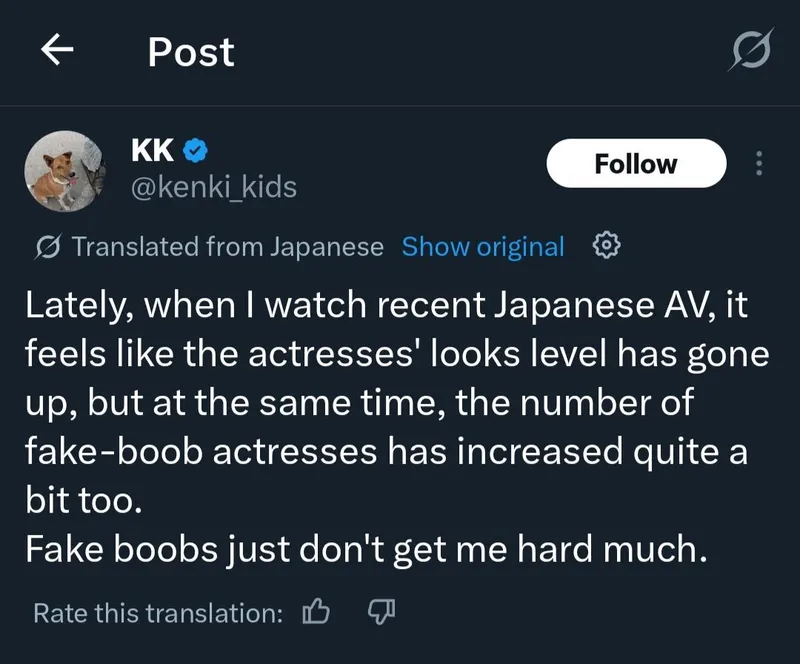Go back using the left arrow
This screenshot has height=664, width=800.
pyautogui.click(x=60, y=52)
